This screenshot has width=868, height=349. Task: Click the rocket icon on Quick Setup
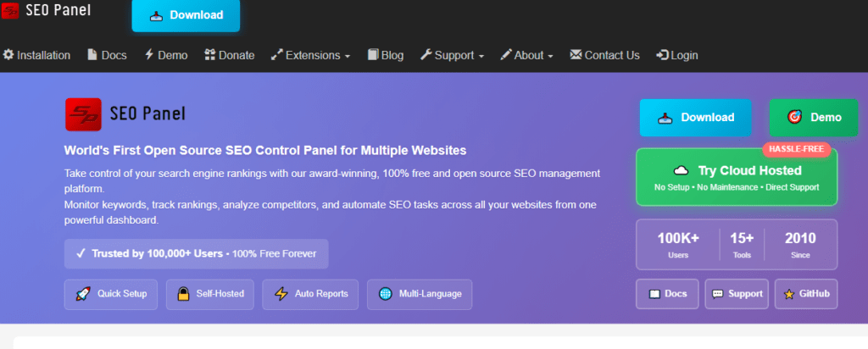pyautogui.click(x=83, y=294)
